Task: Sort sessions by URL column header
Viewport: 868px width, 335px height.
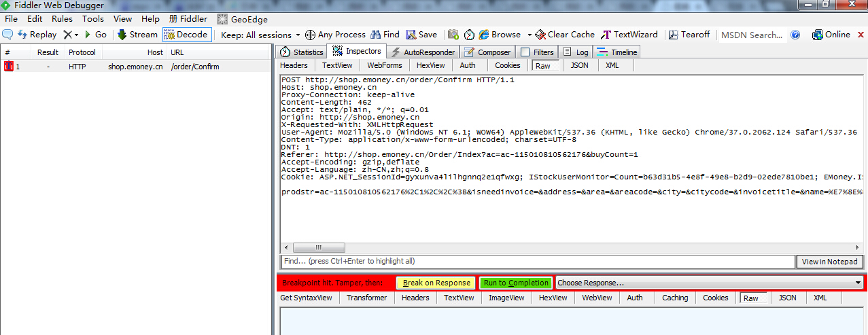Action: pos(219,52)
